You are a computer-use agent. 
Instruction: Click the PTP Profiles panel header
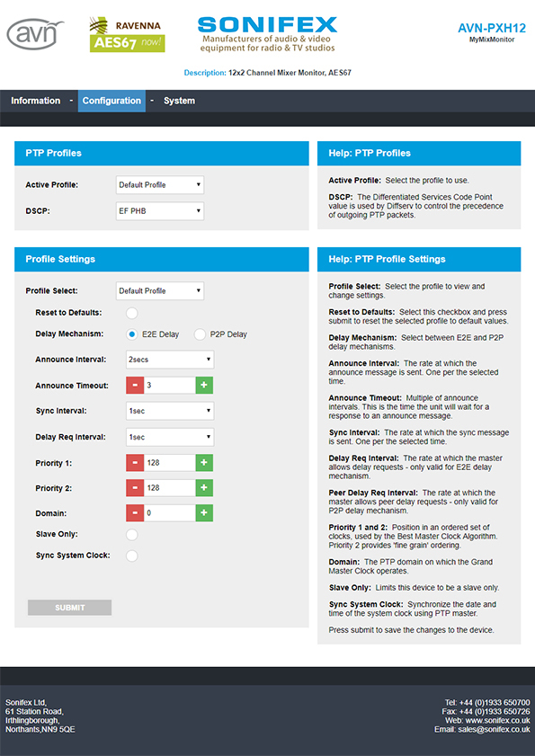click(162, 154)
